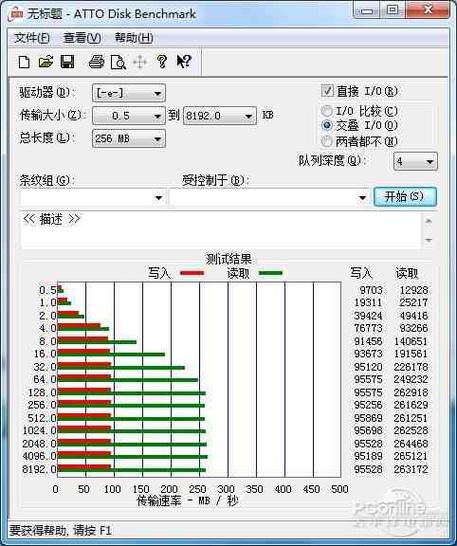Click inside the 描述 description text box
The image size is (457, 546).
pos(222,230)
